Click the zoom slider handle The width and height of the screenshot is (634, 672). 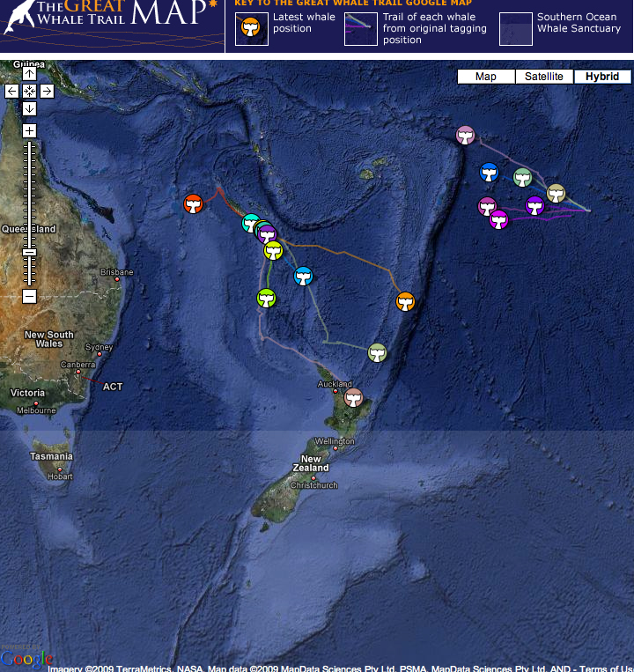tap(29, 253)
